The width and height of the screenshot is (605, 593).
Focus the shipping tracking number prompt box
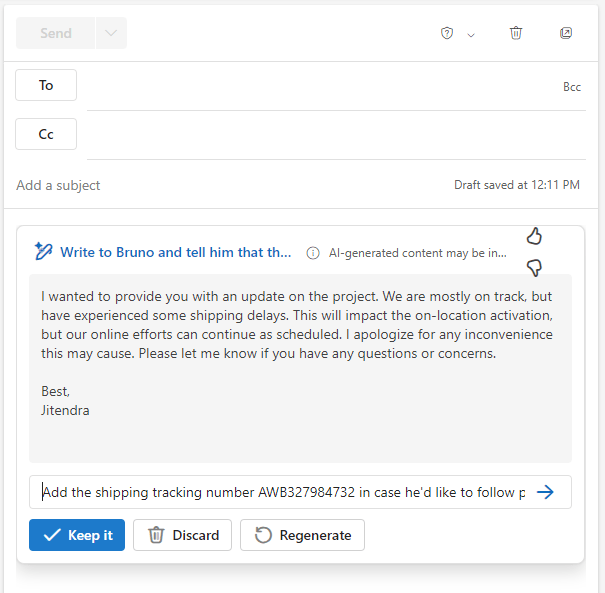(x=284, y=492)
